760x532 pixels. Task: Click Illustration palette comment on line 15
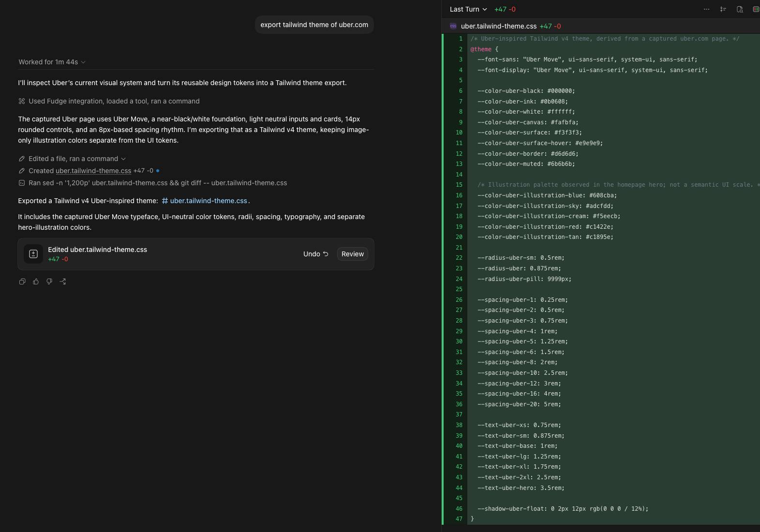[618, 185]
